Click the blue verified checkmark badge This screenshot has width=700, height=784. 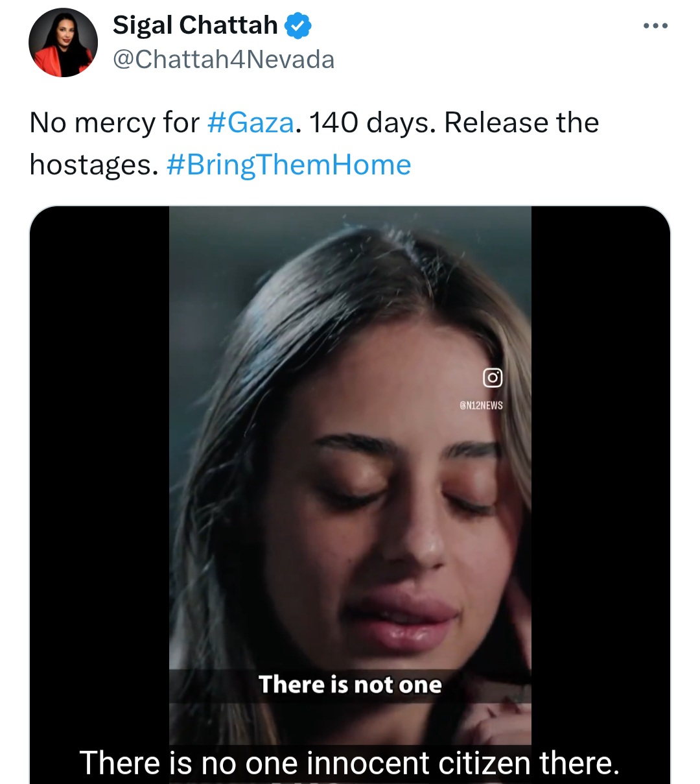[298, 26]
